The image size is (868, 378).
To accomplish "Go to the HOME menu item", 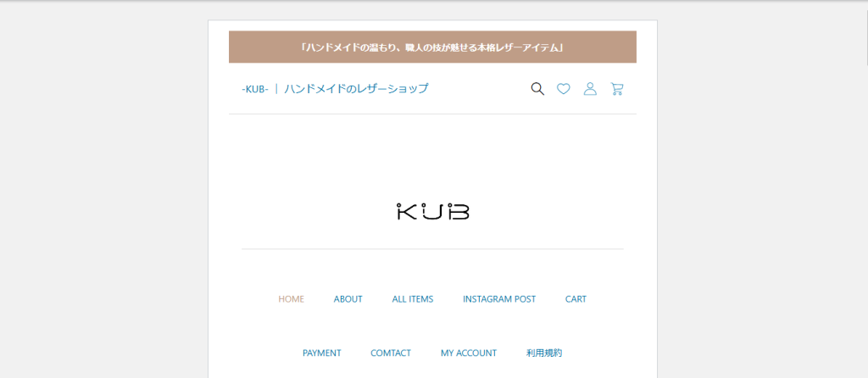I will (x=291, y=299).
